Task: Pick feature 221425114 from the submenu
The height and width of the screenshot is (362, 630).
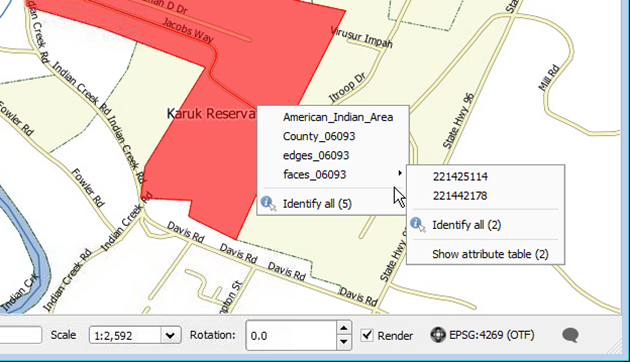Action: pos(460,177)
